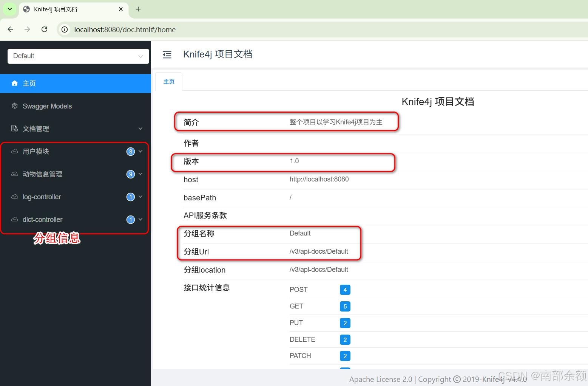Click the GET method label

coord(296,306)
